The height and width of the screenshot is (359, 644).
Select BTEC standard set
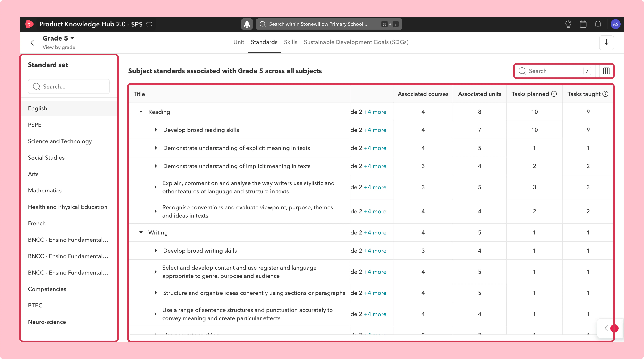(x=69, y=305)
